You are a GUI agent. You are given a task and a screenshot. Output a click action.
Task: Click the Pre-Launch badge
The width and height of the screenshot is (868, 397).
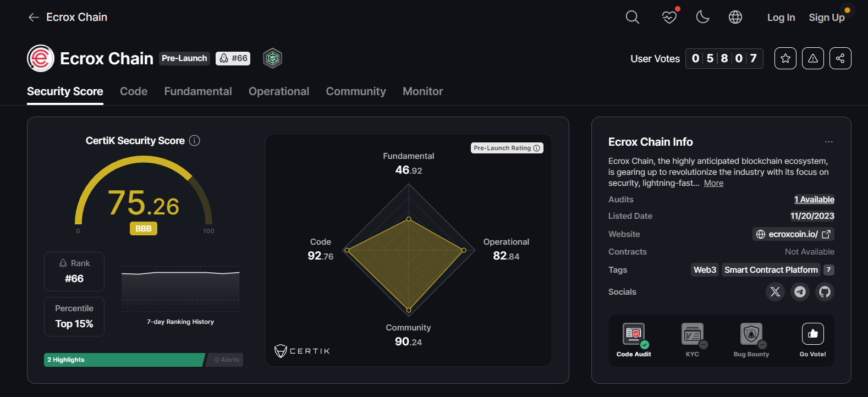pos(184,58)
